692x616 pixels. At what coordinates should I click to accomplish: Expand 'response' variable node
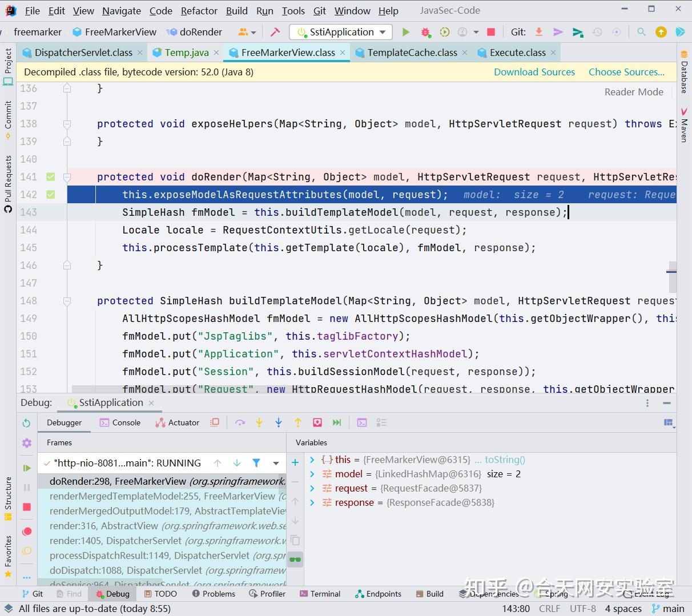click(312, 502)
